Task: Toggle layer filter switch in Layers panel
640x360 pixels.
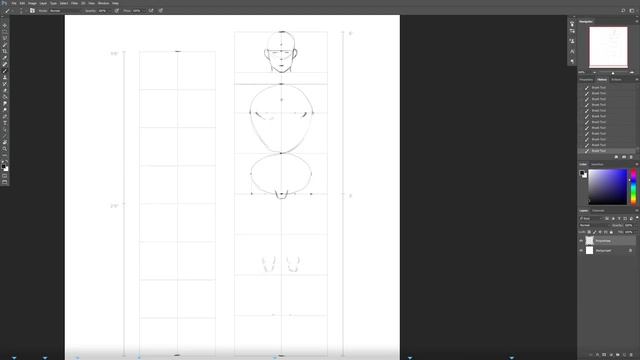Action: [637, 218]
